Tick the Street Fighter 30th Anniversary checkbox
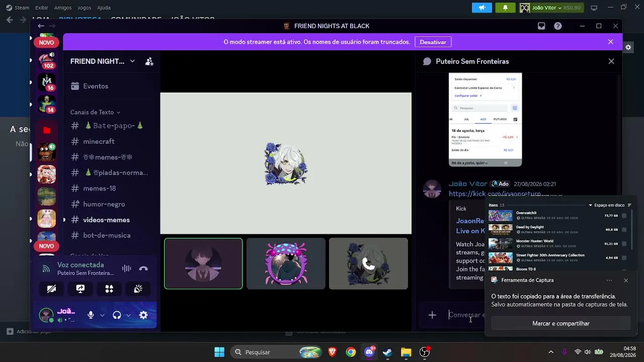 [x=624, y=258]
